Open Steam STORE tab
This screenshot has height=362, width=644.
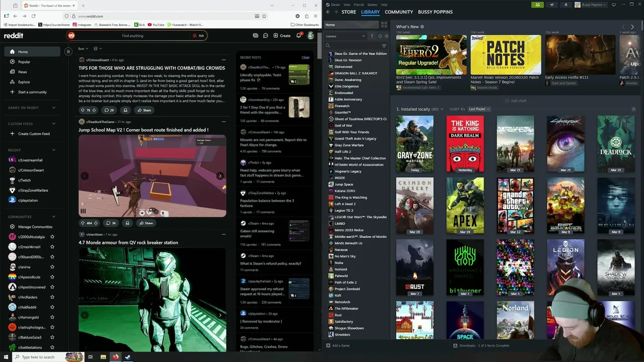[349, 12]
